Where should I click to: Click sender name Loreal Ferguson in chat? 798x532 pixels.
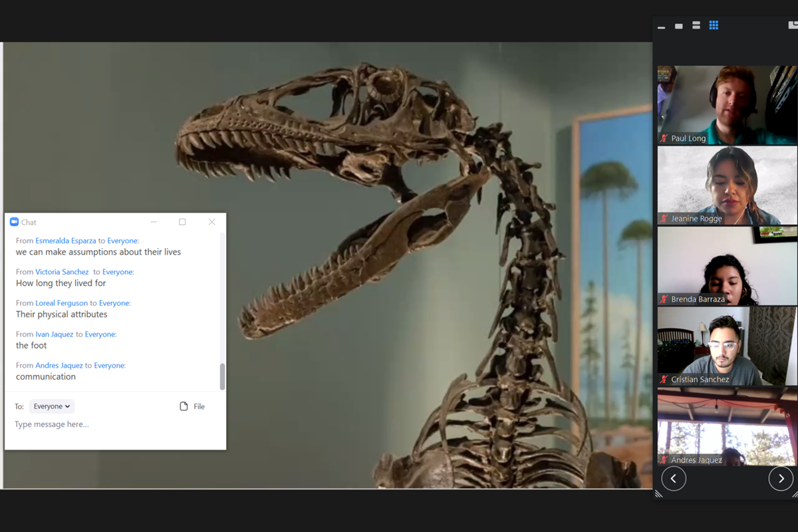[61, 303]
